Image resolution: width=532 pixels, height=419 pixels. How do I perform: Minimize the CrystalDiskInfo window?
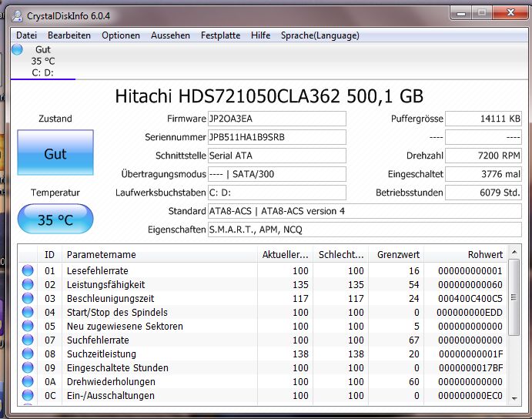click(461, 13)
